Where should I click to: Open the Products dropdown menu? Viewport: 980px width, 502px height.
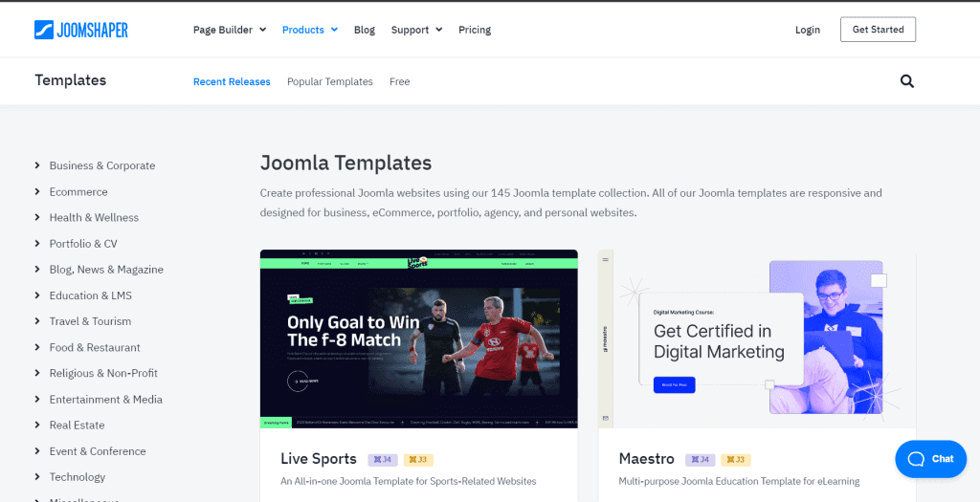310,30
